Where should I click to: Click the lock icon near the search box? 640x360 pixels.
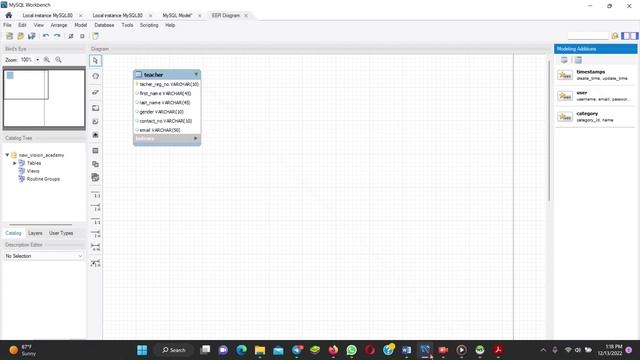coord(615,36)
